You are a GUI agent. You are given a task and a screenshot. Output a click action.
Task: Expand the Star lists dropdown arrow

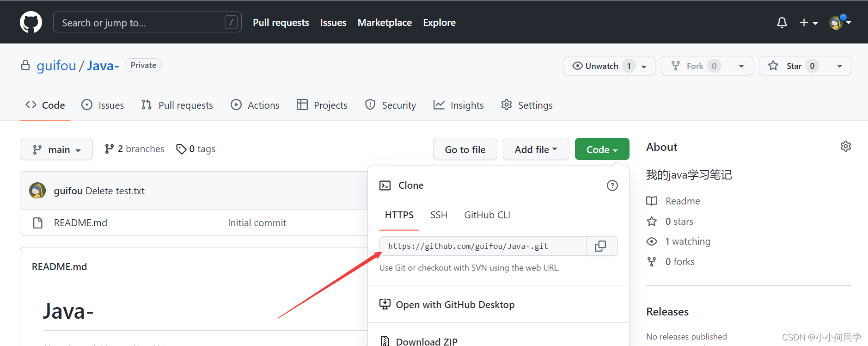click(x=839, y=66)
